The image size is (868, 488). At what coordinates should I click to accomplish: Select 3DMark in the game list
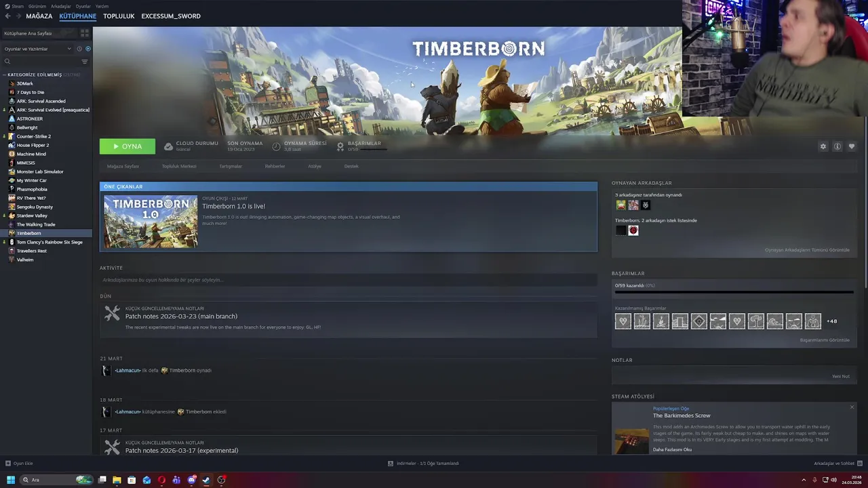[25, 83]
